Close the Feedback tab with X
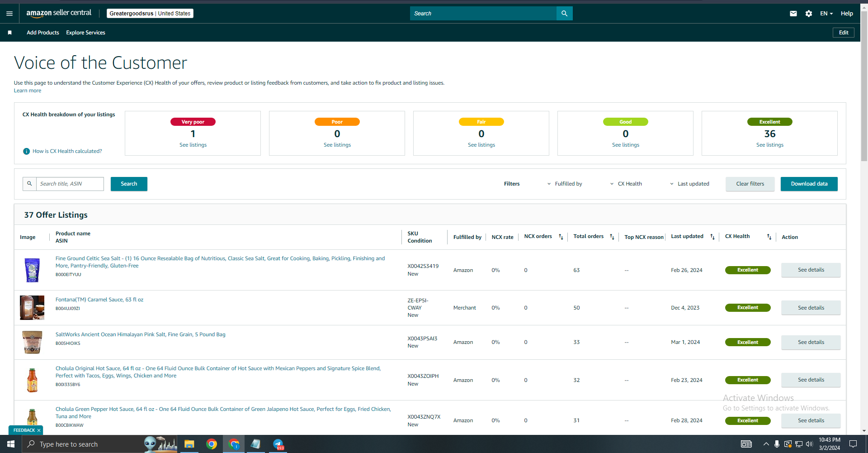 click(39, 430)
